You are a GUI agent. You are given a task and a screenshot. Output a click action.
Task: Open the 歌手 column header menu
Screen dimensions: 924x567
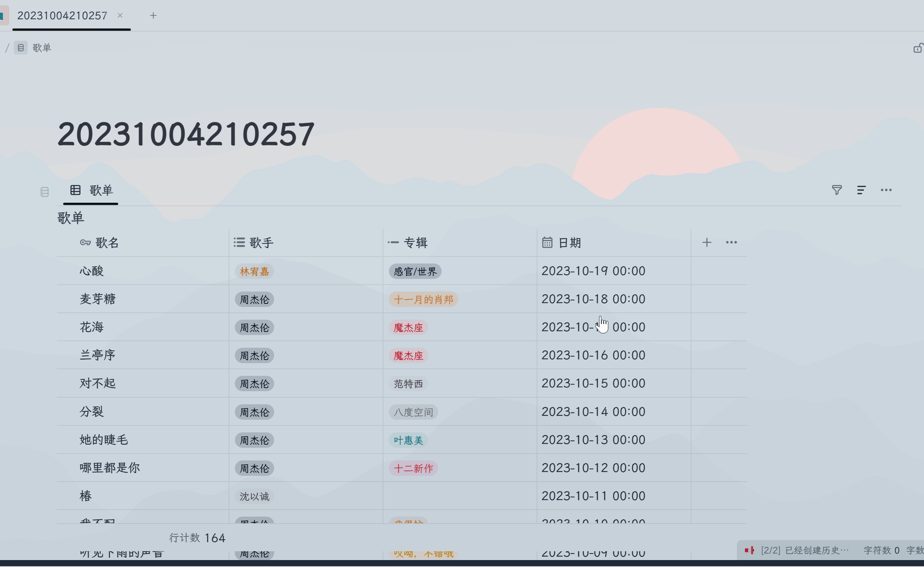(261, 243)
